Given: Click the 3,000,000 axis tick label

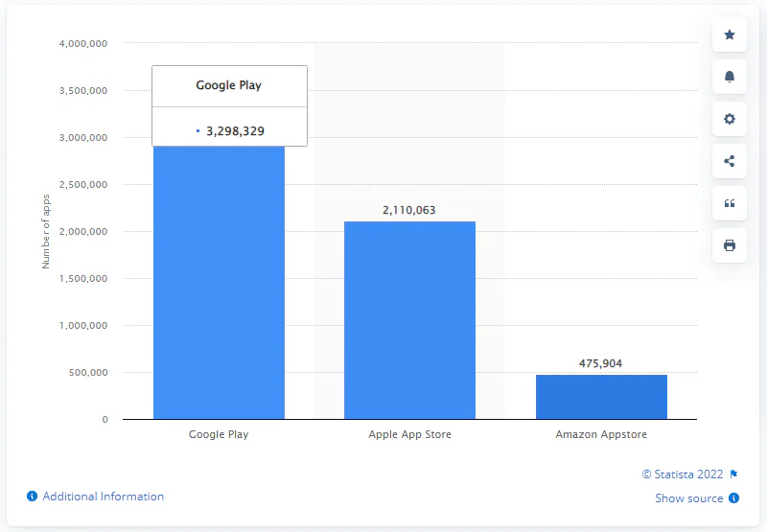Looking at the screenshot, I should (83, 137).
